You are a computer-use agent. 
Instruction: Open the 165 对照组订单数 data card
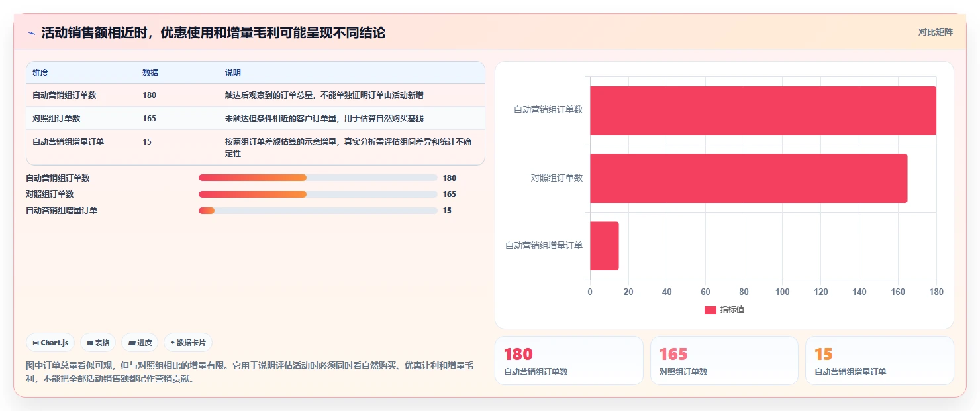724,361
